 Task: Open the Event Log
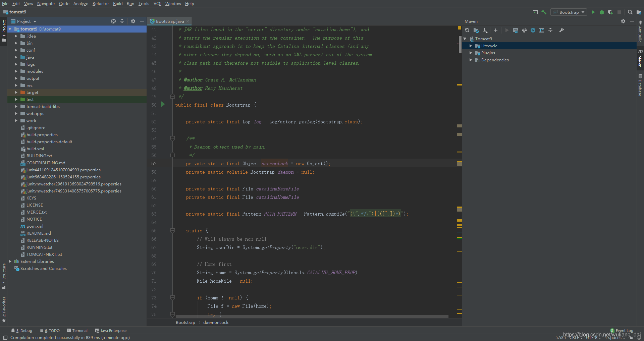622,331
